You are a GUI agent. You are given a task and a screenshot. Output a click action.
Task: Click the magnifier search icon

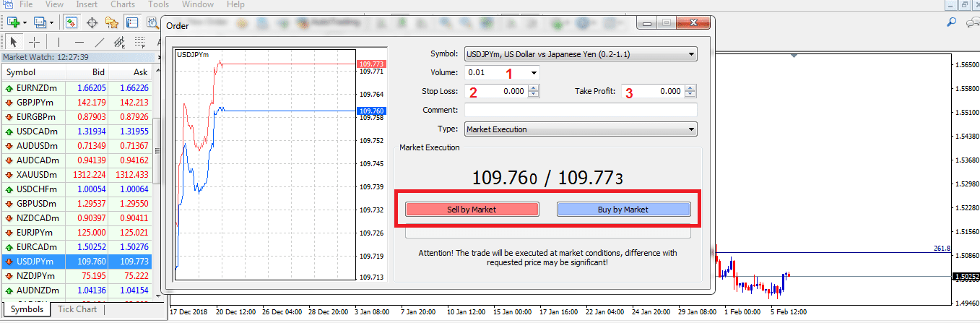point(951,22)
